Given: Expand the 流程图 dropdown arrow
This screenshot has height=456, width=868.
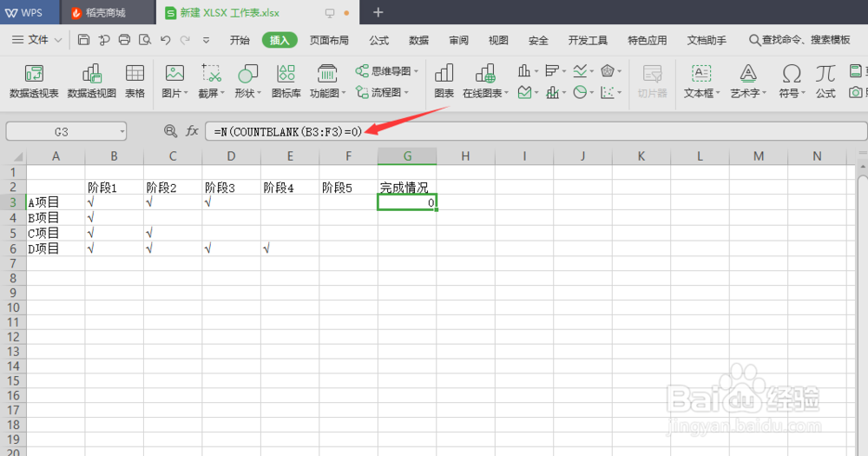Looking at the screenshot, I should [407, 93].
